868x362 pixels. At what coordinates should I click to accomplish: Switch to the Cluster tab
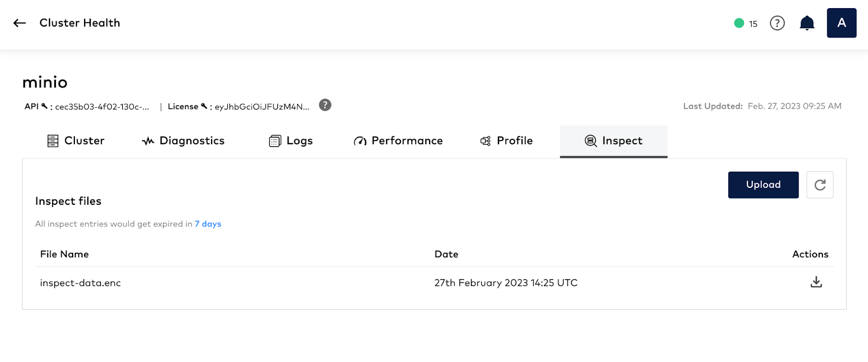coord(76,141)
